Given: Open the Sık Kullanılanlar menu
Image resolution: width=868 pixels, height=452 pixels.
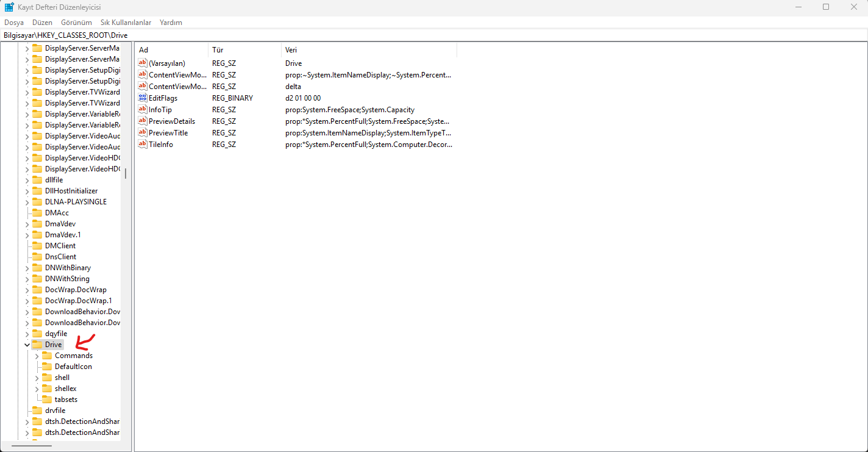Looking at the screenshot, I should coord(126,23).
